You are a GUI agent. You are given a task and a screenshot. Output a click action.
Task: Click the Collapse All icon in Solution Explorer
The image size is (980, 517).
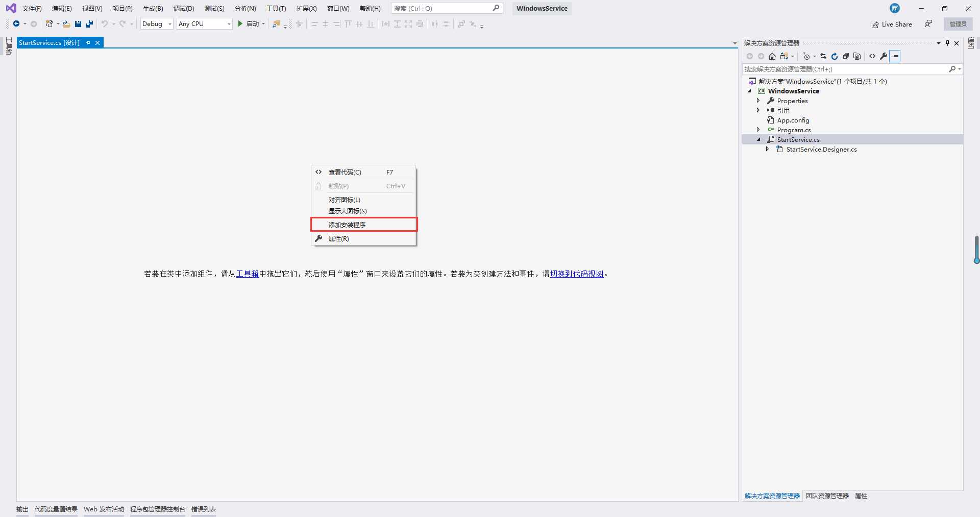846,56
